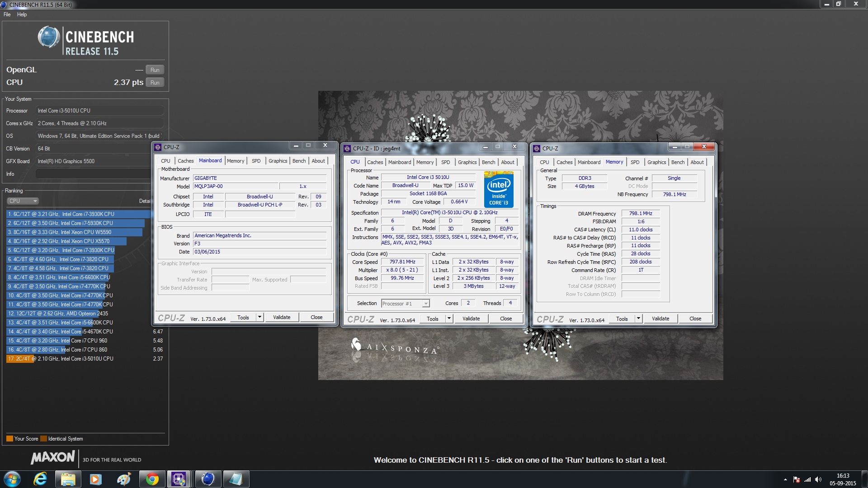The image size is (868, 488).
Task: Click the MAXON logo
Action: pos(53,457)
